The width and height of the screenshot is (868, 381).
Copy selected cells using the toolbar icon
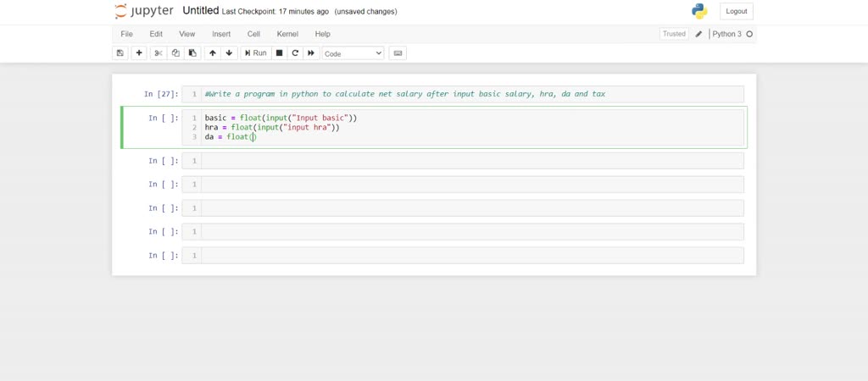point(175,53)
